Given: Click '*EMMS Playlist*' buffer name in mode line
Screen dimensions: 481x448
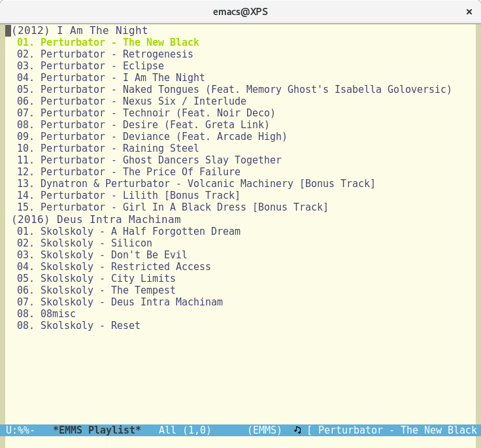Looking at the screenshot, I should (x=97, y=430).
